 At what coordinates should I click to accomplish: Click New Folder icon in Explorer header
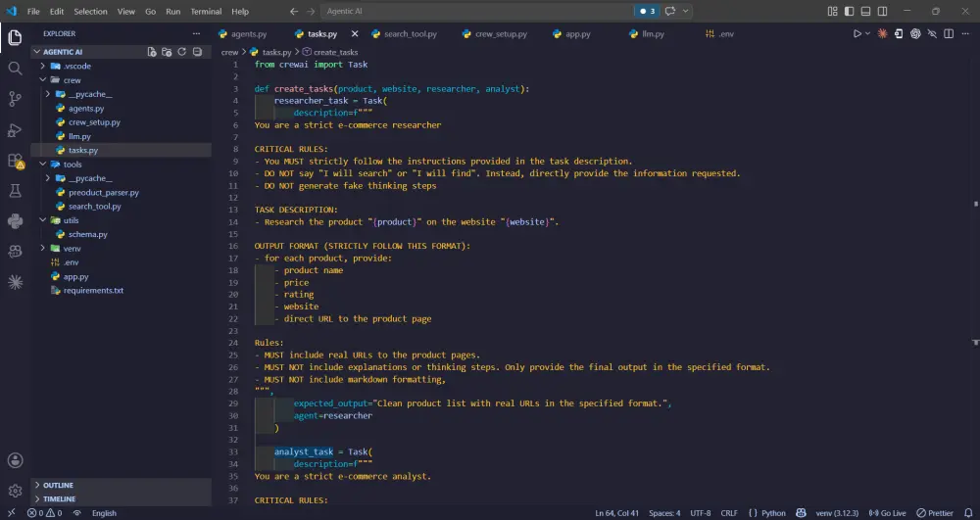point(167,52)
